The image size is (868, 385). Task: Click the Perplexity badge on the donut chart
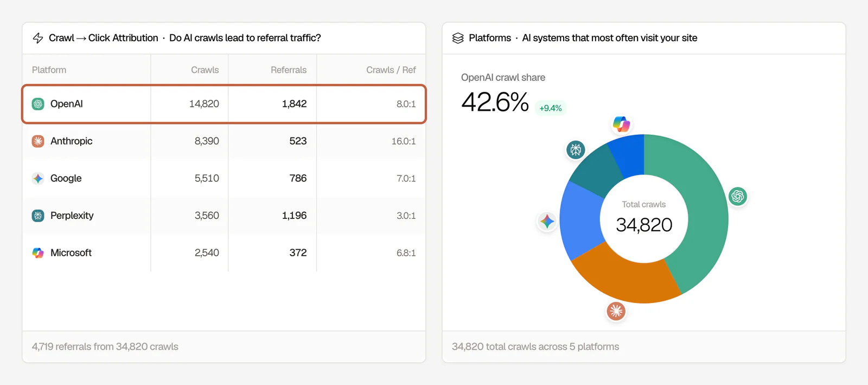point(576,149)
